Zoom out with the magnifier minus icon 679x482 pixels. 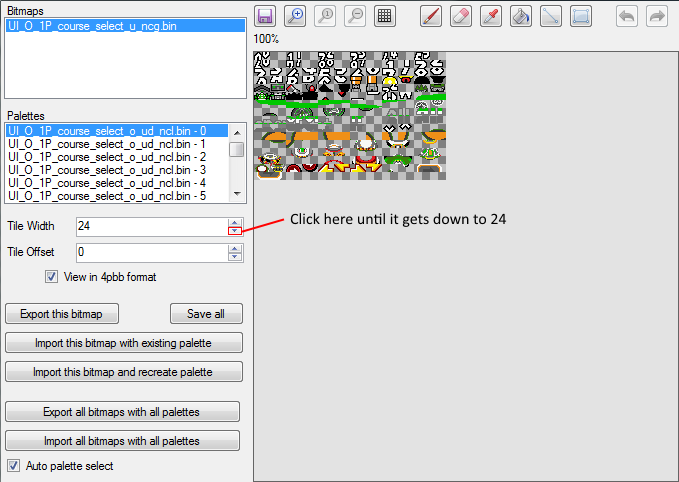click(x=354, y=16)
